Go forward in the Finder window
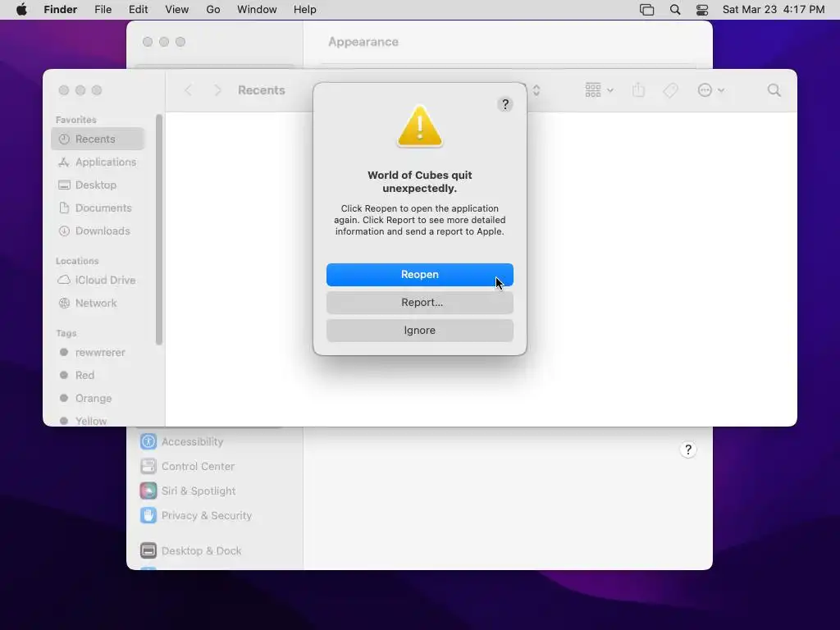Image resolution: width=840 pixels, height=630 pixels. pyautogui.click(x=217, y=90)
